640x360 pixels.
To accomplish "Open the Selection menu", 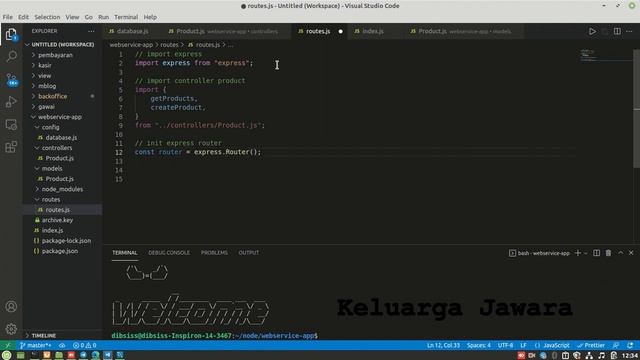I will pos(47,17).
